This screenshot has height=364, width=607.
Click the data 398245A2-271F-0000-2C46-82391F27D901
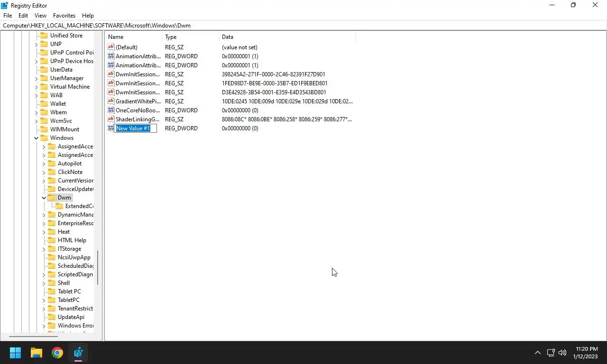(274, 74)
